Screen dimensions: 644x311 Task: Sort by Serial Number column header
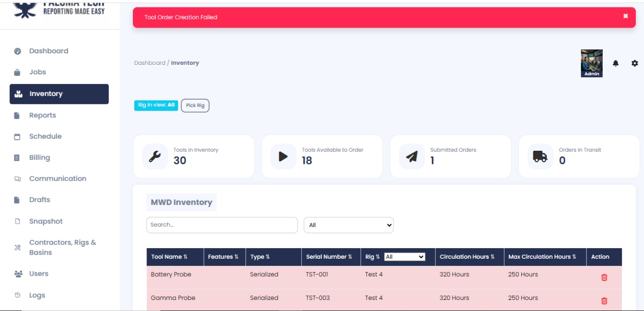click(x=329, y=257)
